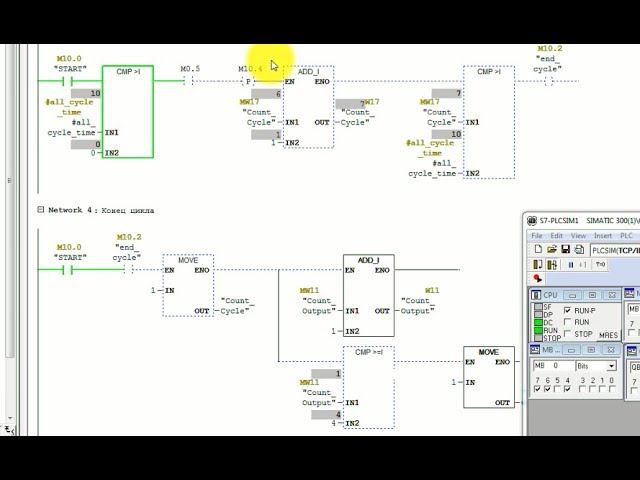Open the PLCSIM(TCP/IP) connection dropdown
The image size is (640, 480).
(x=615, y=250)
